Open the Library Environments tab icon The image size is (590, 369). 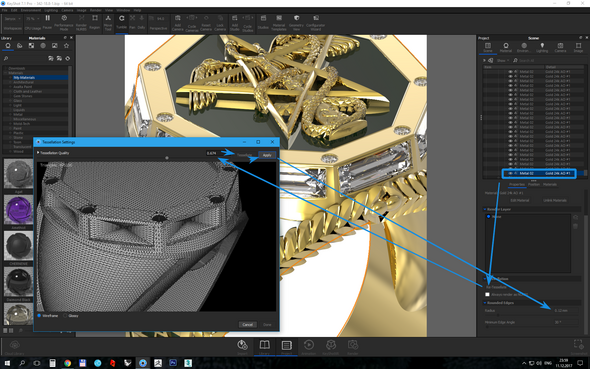43,46
